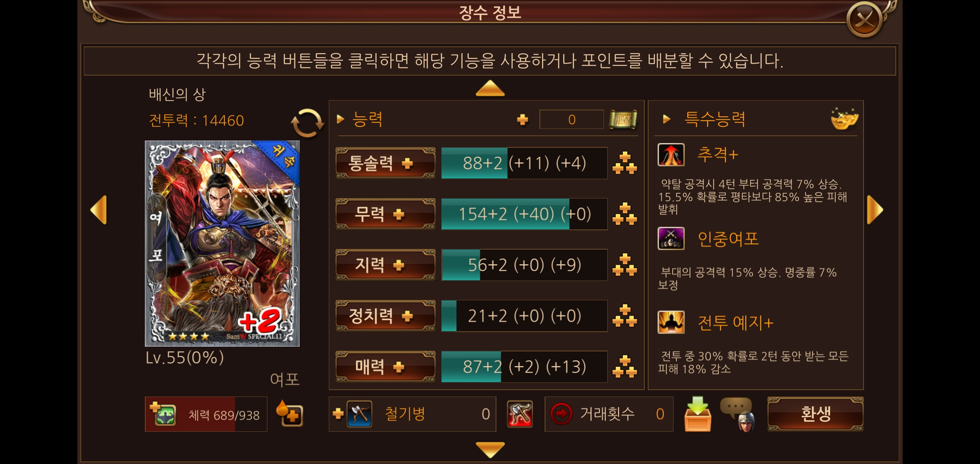This screenshot has height=464, width=980.
Task: Go to previous general with left arrow
Action: tap(98, 210)
